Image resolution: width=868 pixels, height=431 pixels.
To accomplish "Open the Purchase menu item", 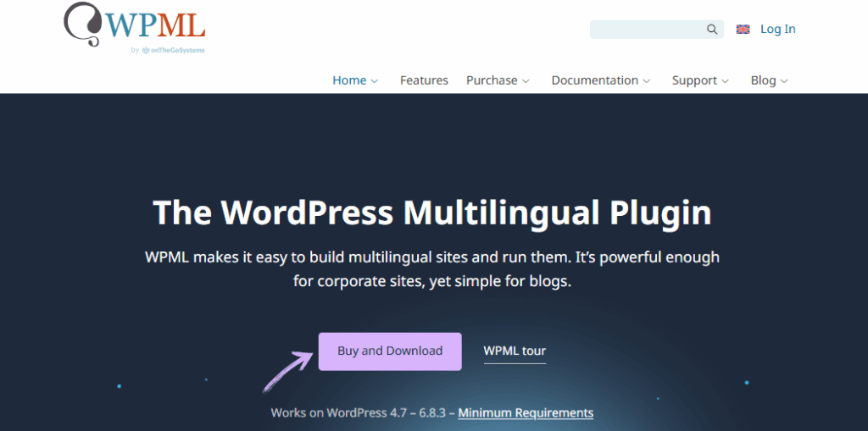I will pos(492,80).
